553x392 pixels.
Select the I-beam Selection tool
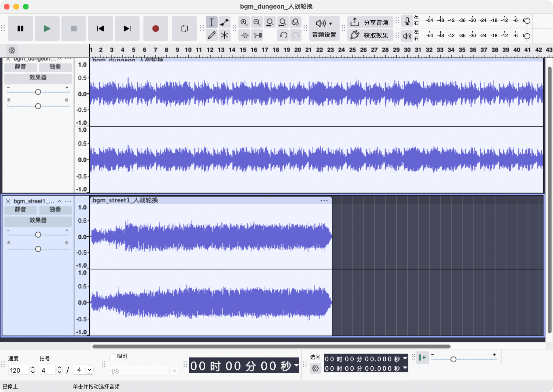[212, 22]
